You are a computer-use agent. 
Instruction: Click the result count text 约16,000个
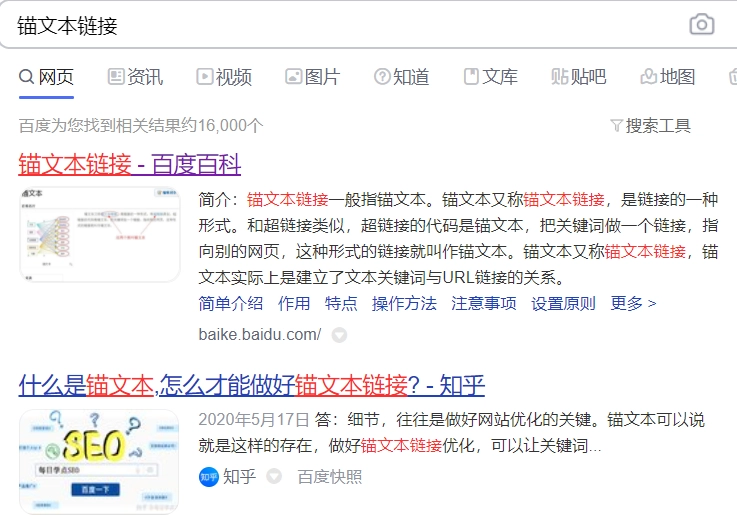(222, 125)
